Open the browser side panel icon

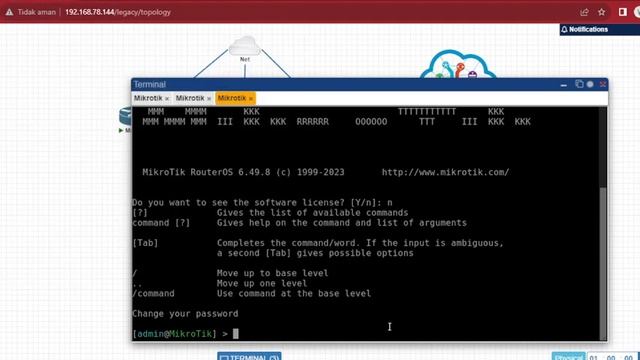click(x=622, y=12)
